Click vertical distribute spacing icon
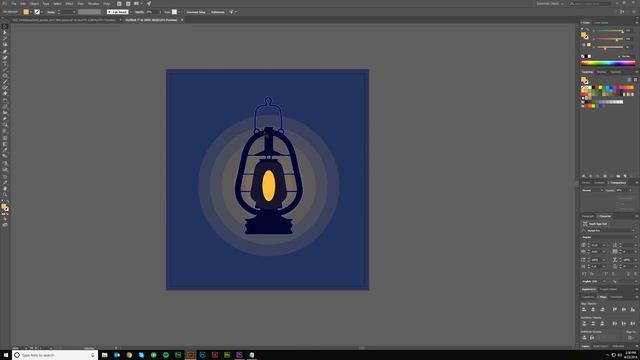 pyautogui.click(x=584, y=338)
